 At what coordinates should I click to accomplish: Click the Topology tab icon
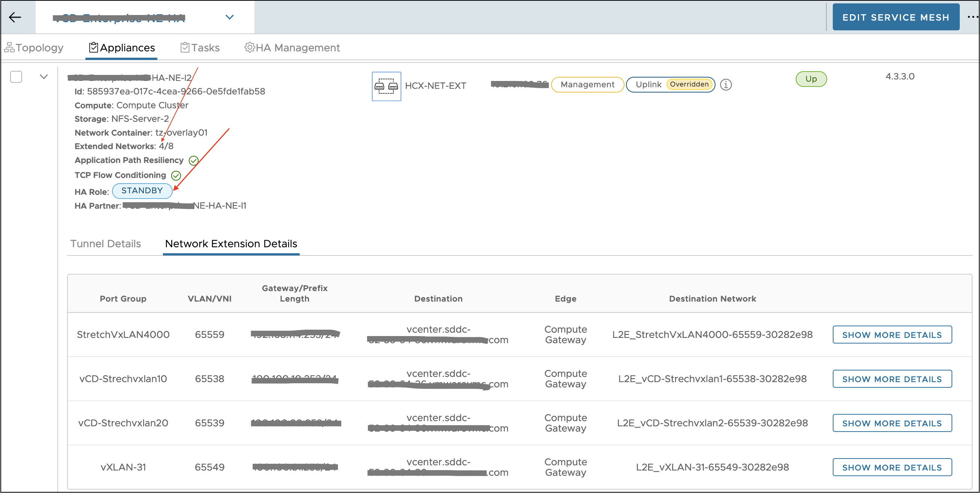pos(9,48)
